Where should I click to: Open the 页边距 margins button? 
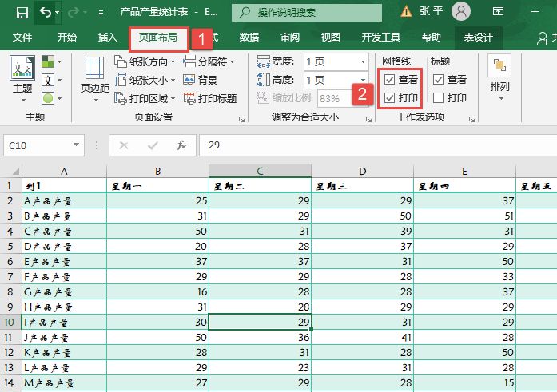coord(95,80)
